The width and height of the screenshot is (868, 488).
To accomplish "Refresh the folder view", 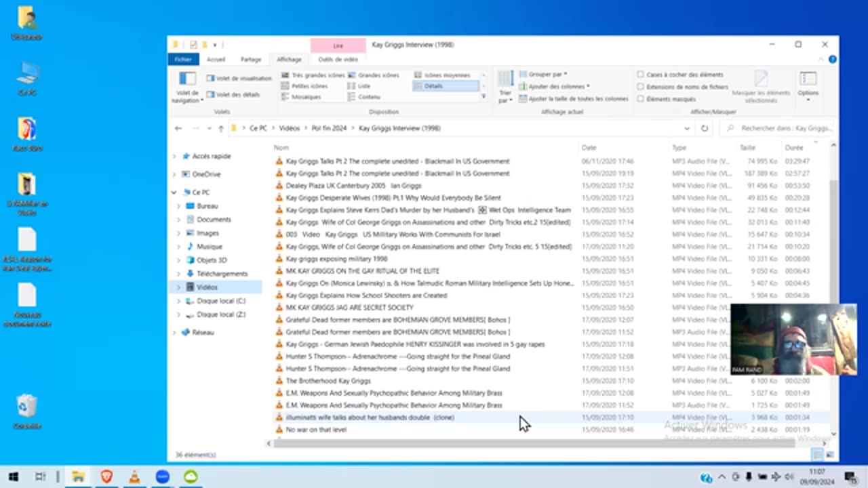I will click(x=705, y=128).
